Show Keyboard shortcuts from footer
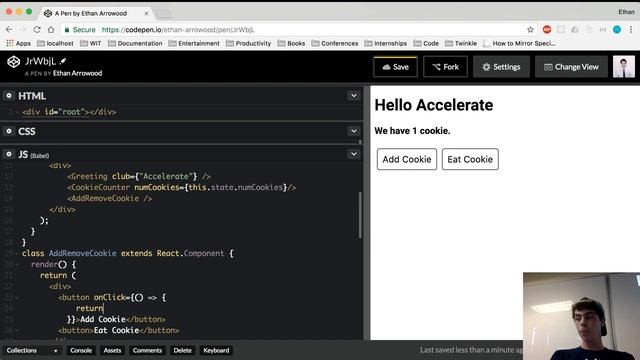 pos(216,350)
